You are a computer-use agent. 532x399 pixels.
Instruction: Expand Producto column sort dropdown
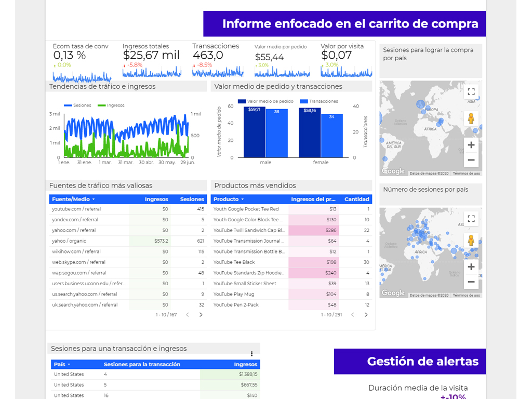coord(242,199)
